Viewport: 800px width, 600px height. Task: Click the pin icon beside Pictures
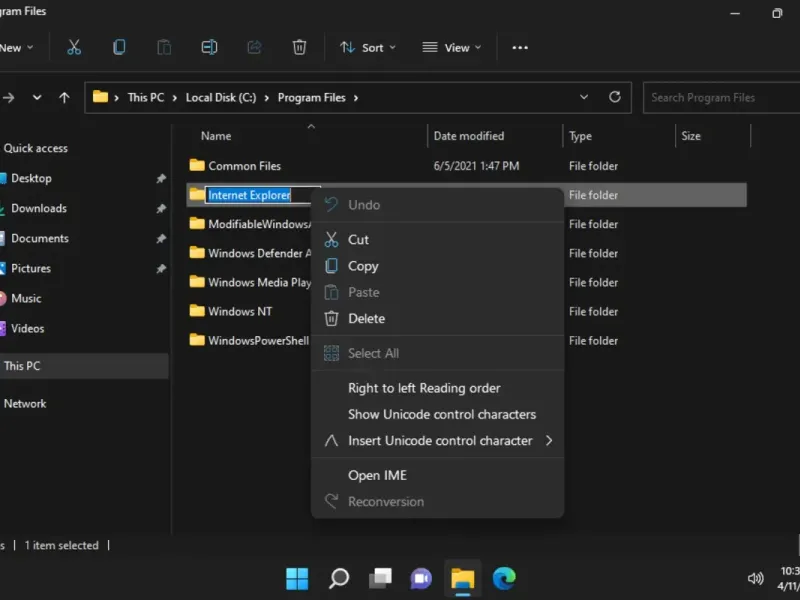click(161, 268)
